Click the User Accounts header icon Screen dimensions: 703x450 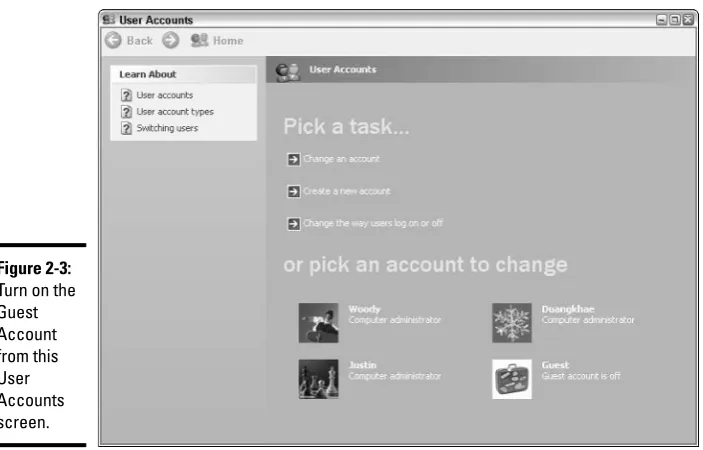287,72
